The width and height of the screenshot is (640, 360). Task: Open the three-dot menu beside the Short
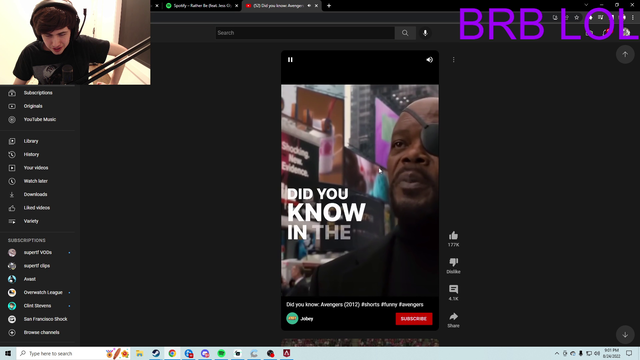453,60
